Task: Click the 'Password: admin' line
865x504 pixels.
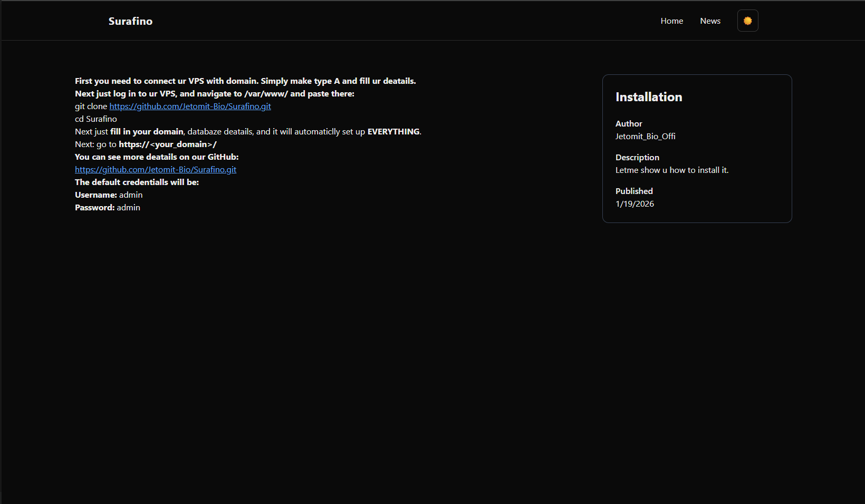Action: tap(108, 208)
